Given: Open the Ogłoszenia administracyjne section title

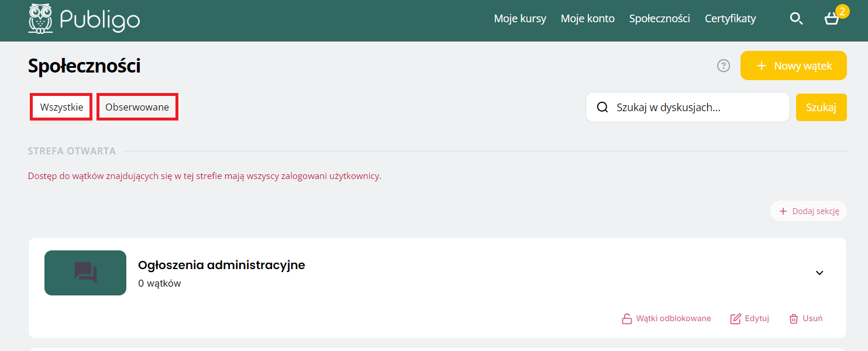Looking at the screenshot, I should [221, 265].
